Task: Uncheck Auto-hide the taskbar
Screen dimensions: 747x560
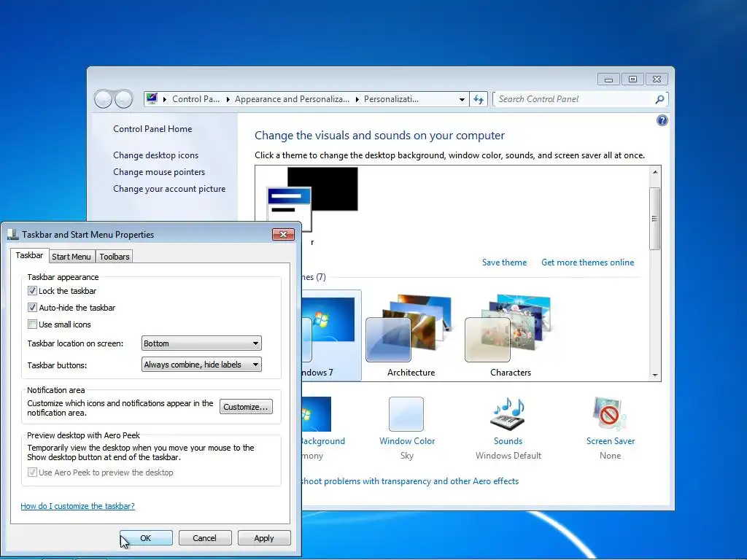Action: [32, 308]
